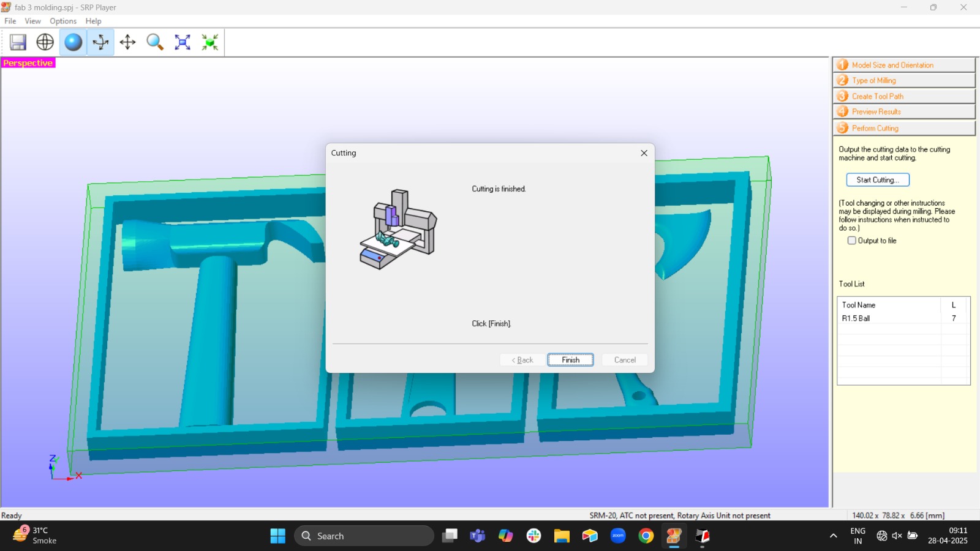The image size is (980, 551).
Task: Click SRP Player taskbar icon
Action: tap(674, 536)
